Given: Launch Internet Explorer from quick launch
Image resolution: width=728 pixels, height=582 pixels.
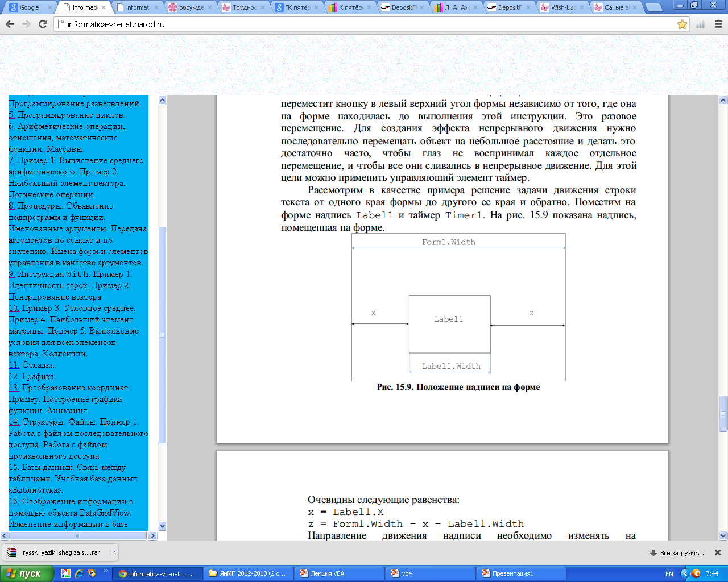Looking at the screenshot, I should coord(79,573).
